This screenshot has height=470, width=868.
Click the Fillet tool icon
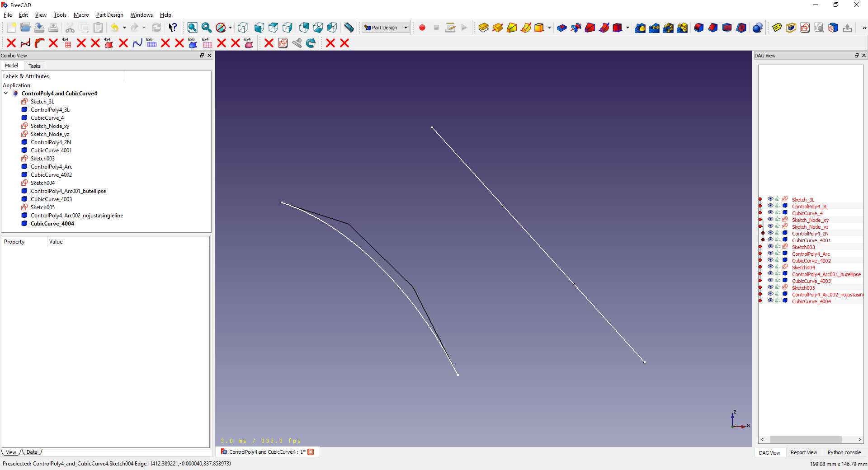click(699, 28)
